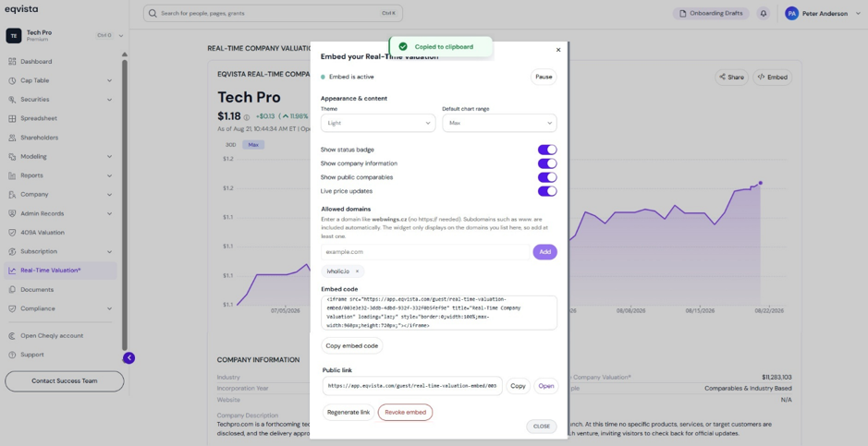The width and height of the screenshot is (868, 446).
Task: Toggle Live price updates switch
Action: coord(547,191)
